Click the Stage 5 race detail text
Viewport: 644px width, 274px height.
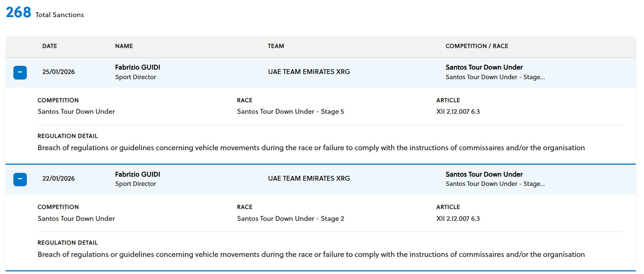[290, 112]
